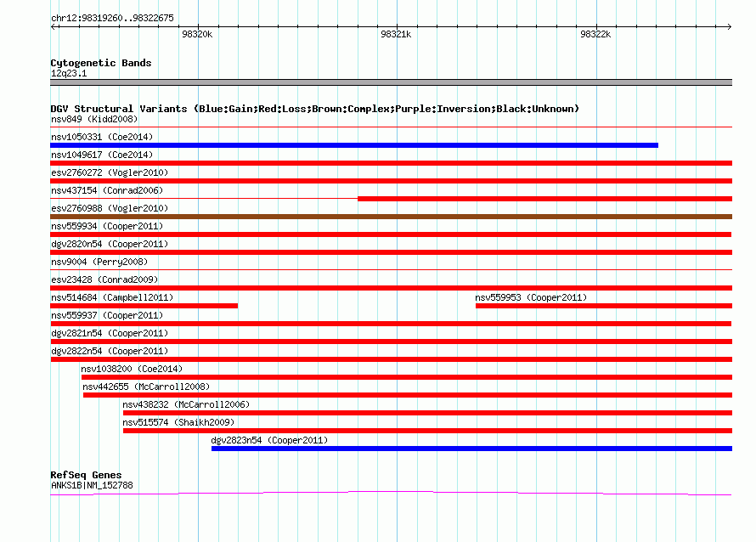The image size is (756, 542).
Task: Click the red nsv559937 loss bar
Action: pyautogui.click(x=391, y=324)
